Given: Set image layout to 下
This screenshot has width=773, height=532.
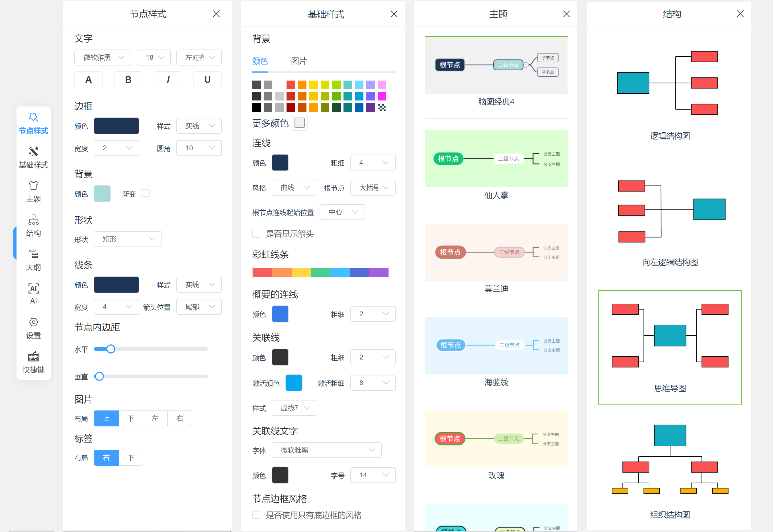Looking at the screenshot, I should 130,418.
